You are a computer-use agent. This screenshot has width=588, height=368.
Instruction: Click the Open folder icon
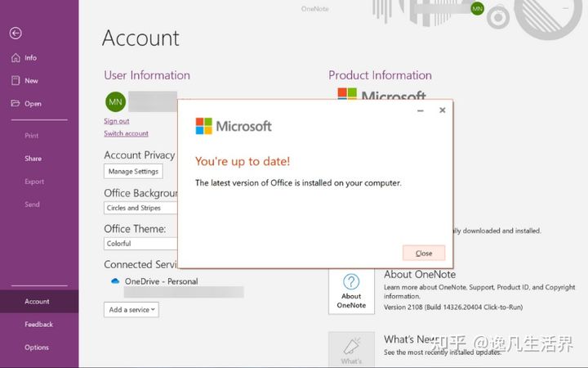coord(16,103)
